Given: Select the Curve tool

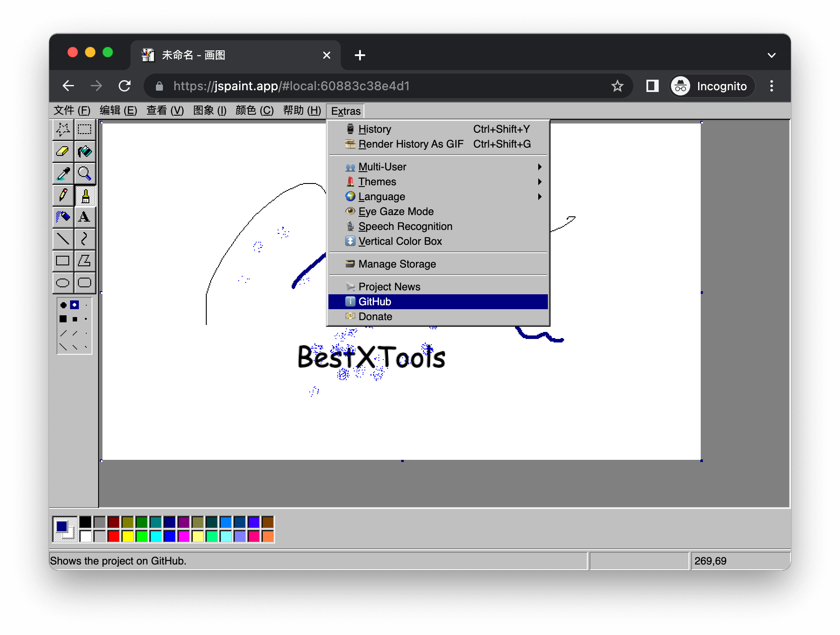Looking at the screenshot, I should tap(85, 239).
